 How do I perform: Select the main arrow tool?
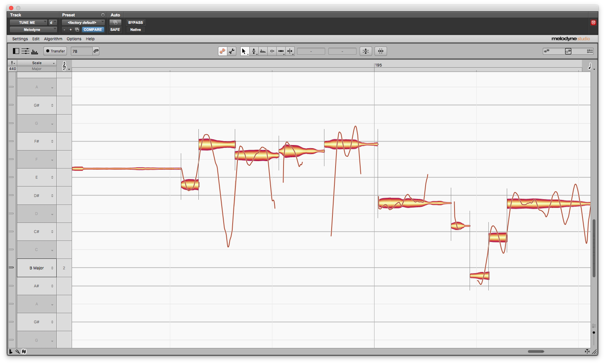[x=245, y=51]
